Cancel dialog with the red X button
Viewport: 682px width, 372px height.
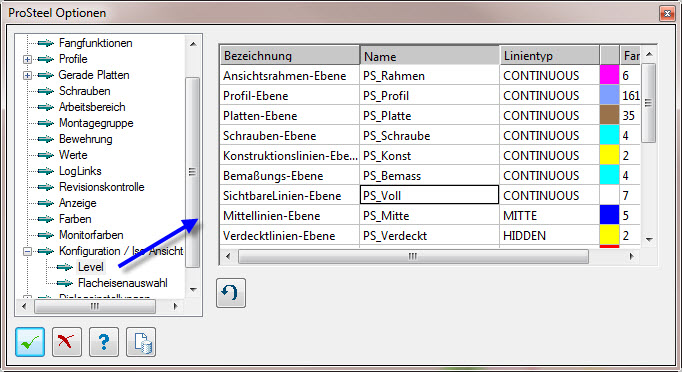pos(67,342)
